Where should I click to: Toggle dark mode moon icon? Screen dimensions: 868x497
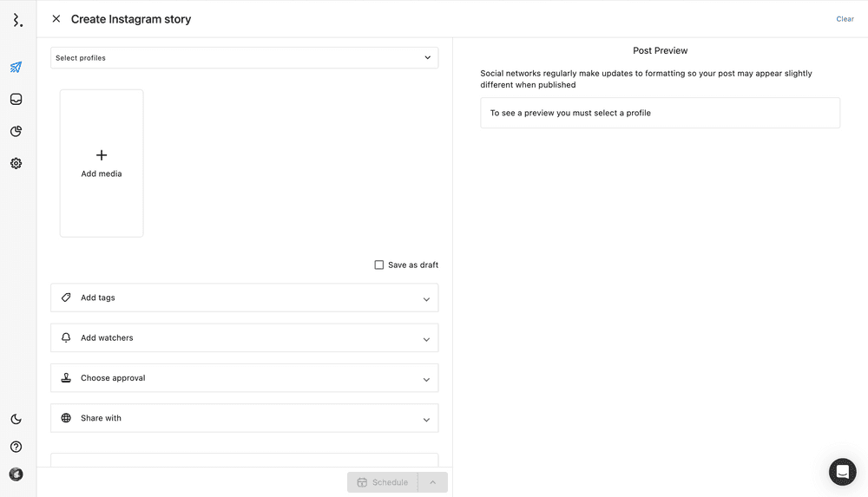coord(16,419)
